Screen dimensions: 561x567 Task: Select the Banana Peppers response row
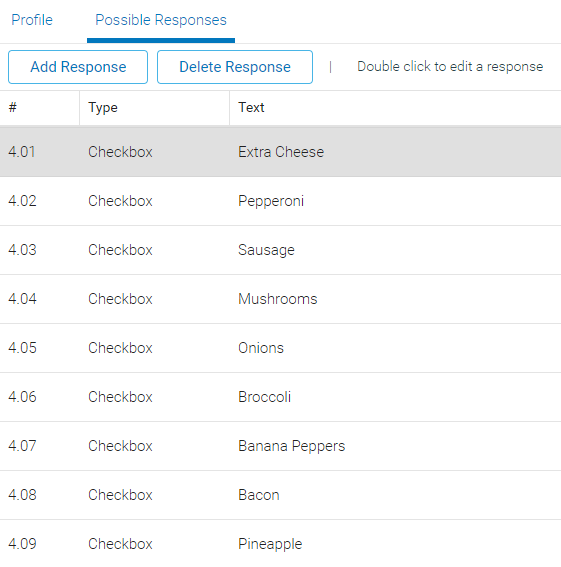[280, 446]
